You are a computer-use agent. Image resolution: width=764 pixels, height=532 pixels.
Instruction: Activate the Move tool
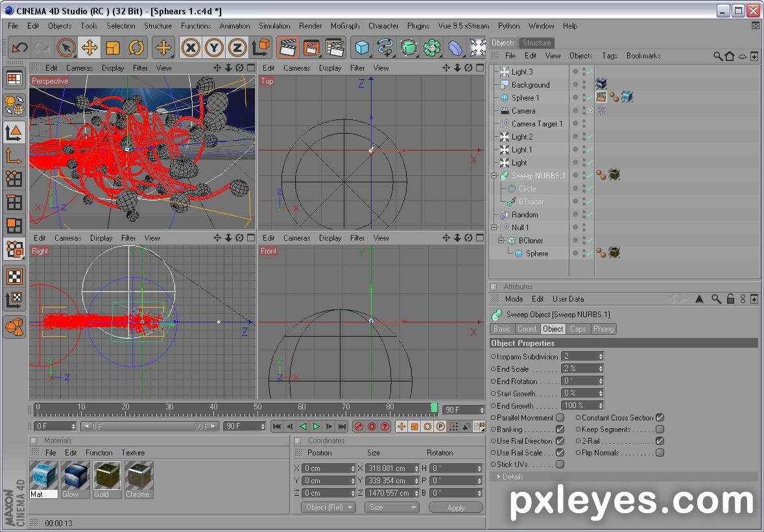pyautogui.click(x=90, y=48)
